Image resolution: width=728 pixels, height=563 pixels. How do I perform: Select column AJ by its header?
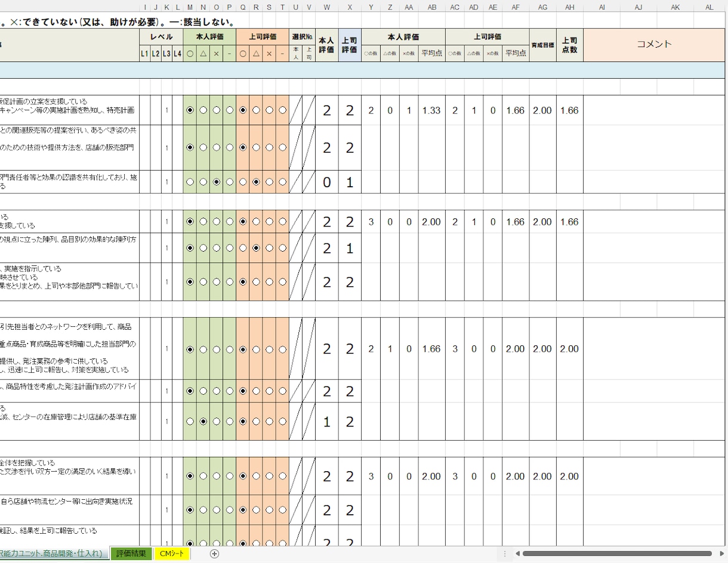click(638, 7)
